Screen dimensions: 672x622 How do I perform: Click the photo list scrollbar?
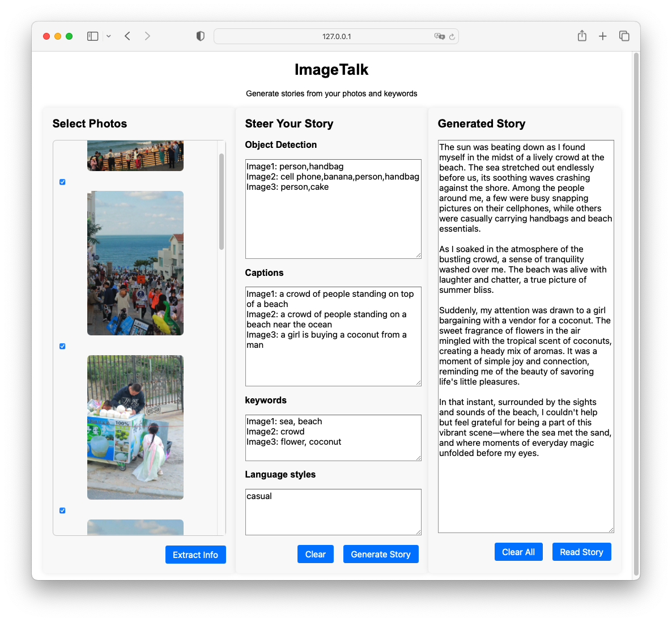click(x=222, y=201)
